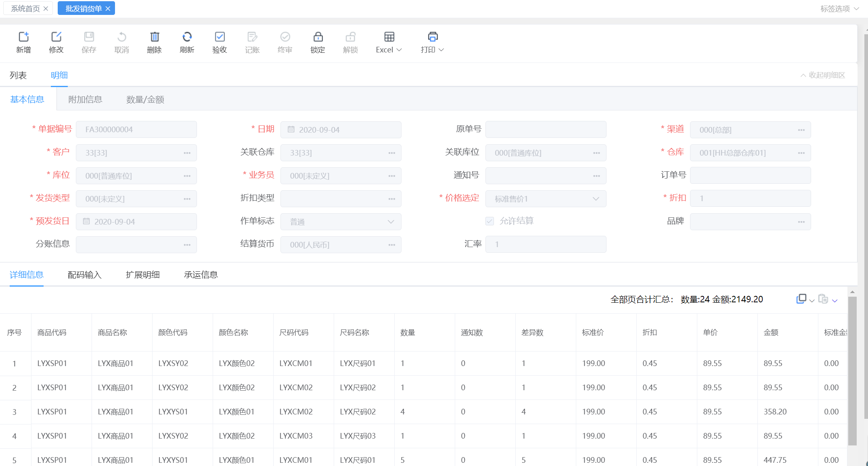Click the 锁定 (lock) toolbar icon
The width and height of the screenshot is (868, 466).
point(318,37)
